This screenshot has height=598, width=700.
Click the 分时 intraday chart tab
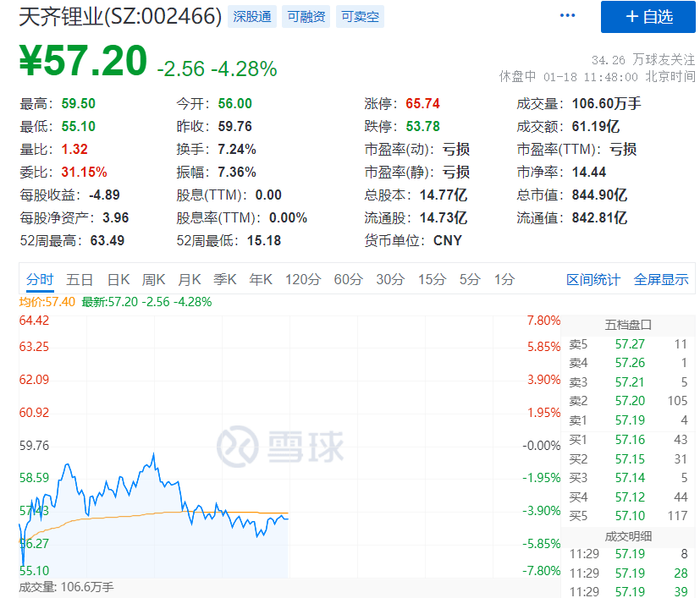(40, 279)
